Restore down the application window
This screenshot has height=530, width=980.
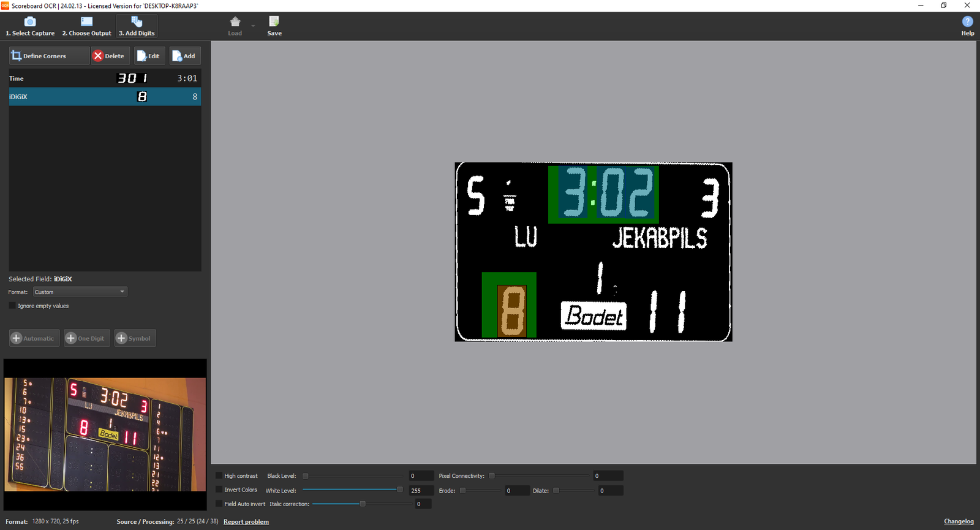tap(944, 6)
